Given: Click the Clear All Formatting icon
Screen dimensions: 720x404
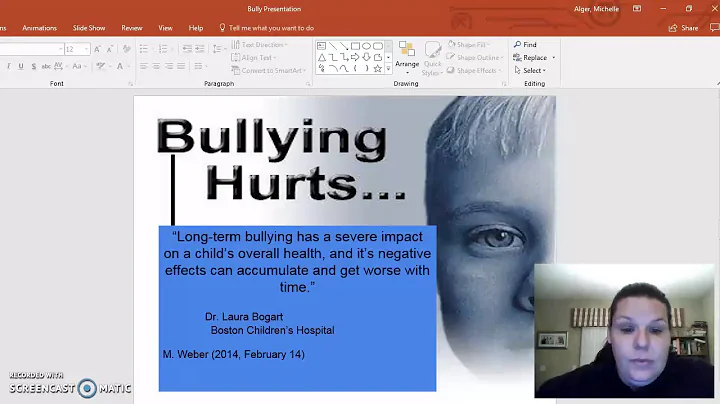Looking at the screenshot, I should tap(127, 49).
